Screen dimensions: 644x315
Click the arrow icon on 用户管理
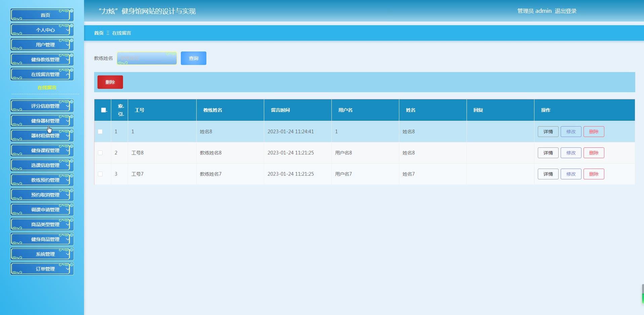tap(68, 45)
